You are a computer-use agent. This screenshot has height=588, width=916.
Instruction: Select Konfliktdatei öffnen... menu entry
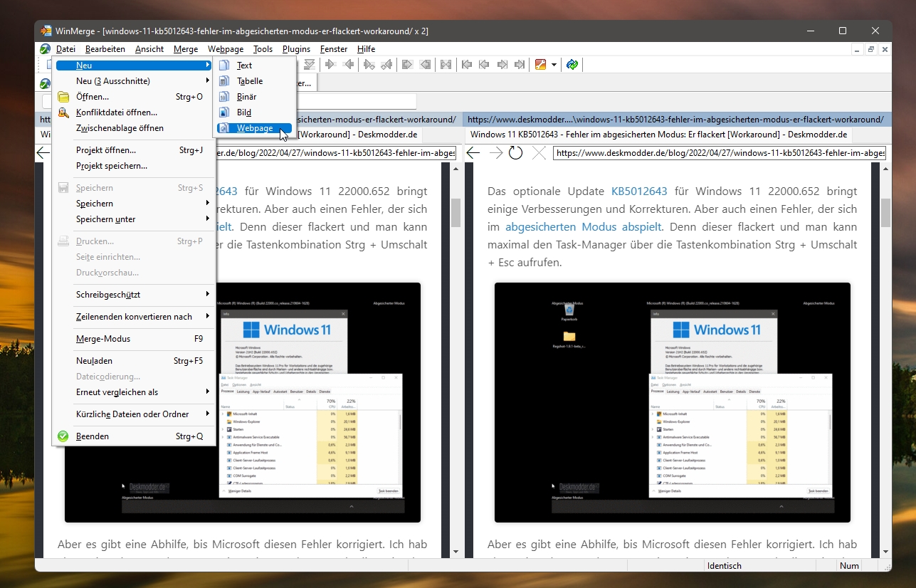(x=134, y=112)
